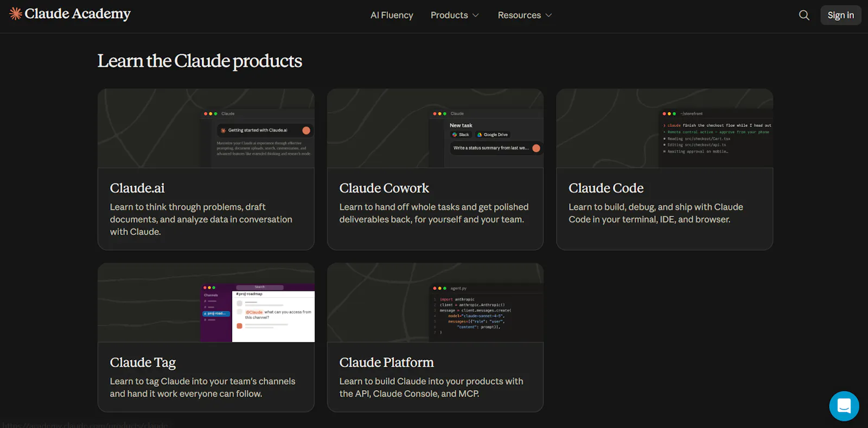The image size is (868, 428).
Task: Open the chat support bubble icon
Action: [844, 406]
